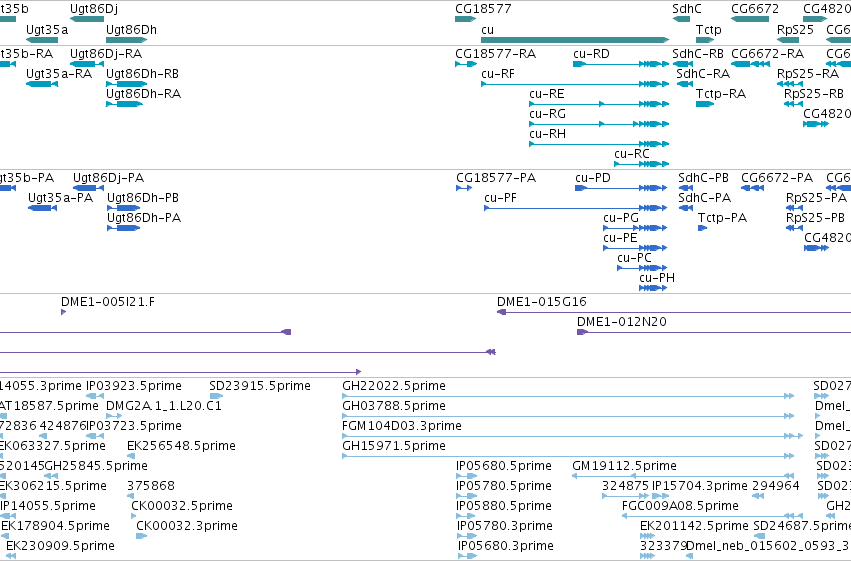Image resolution: width=851 pixels, height=561 pixels.
Task: Click EST GH03788.5prime
Action: (568, 416)
